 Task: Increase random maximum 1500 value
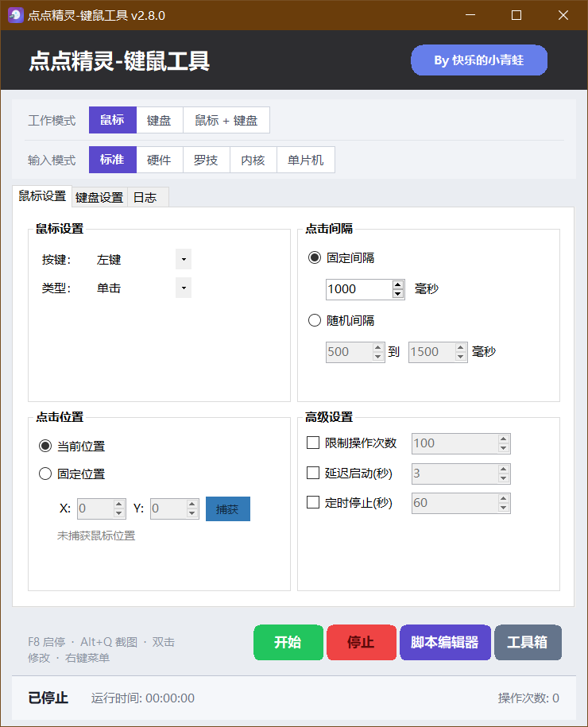coord(461,347)
